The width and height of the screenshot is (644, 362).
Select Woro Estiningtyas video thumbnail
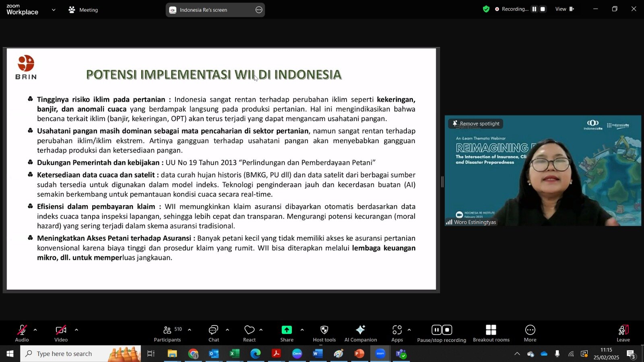pos(543,171)
